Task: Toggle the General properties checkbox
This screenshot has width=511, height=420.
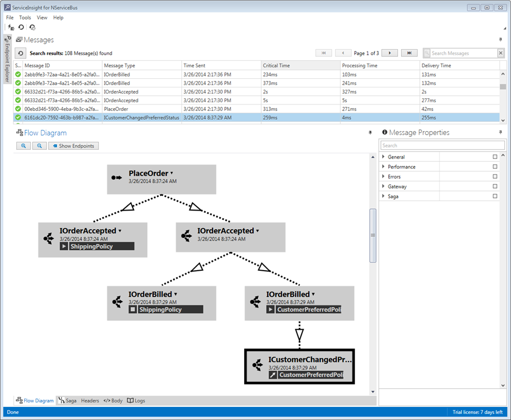Action: click(x=495, y=157)
